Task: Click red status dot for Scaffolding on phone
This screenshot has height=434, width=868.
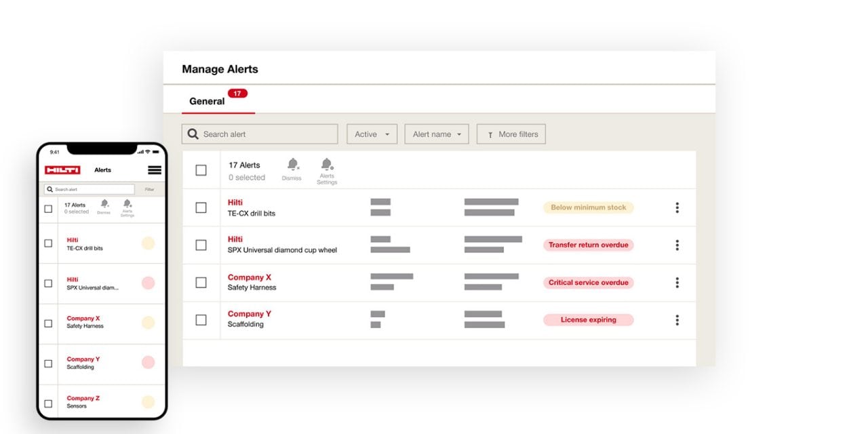Action: [x=148, y=362]
